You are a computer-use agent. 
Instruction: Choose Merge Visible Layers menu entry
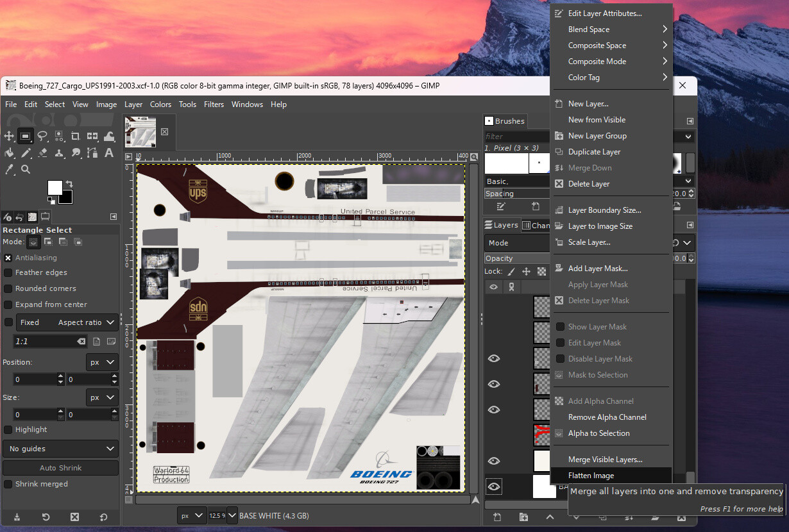(611, 460)
